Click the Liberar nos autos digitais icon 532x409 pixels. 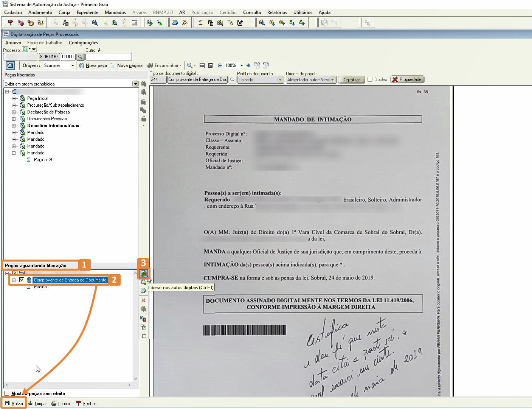click(143, 273)
